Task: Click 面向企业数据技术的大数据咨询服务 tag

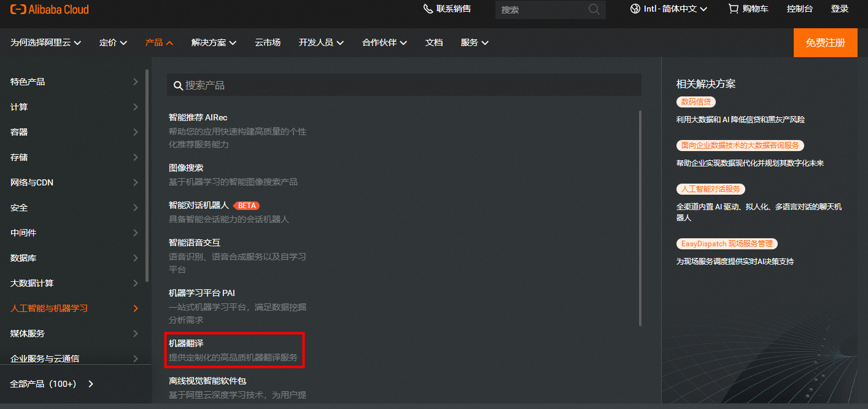Action: click(x=740, y=146)
